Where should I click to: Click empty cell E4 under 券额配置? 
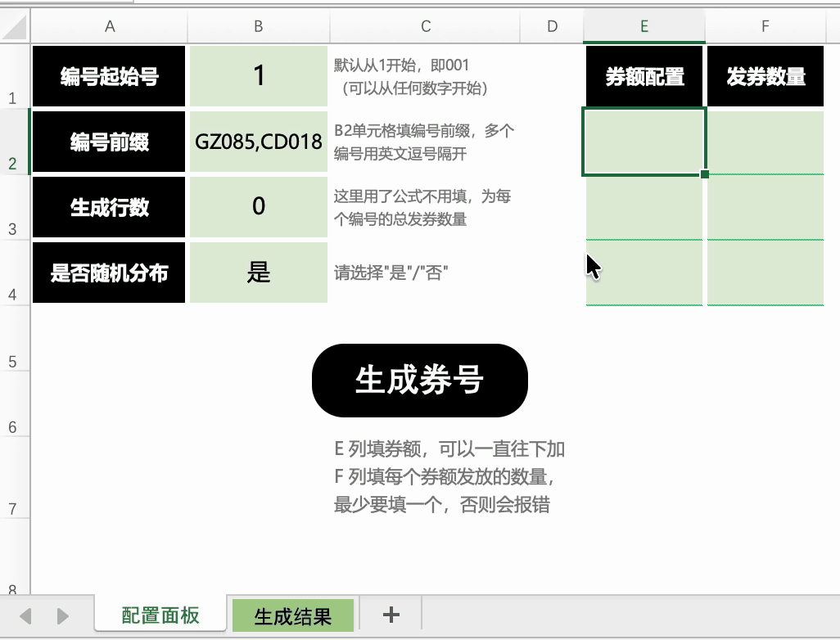[x=644, y=273]
